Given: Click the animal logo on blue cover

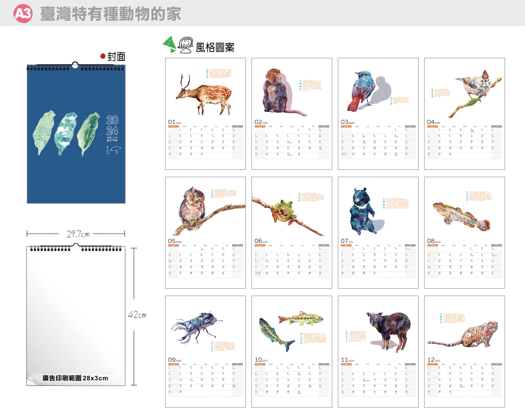Looking at the screenshot, I should pos(116,150).
